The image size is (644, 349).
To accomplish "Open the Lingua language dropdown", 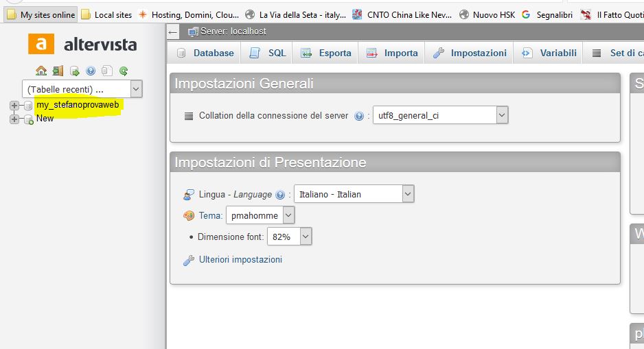I will click(x=354, y=194).
